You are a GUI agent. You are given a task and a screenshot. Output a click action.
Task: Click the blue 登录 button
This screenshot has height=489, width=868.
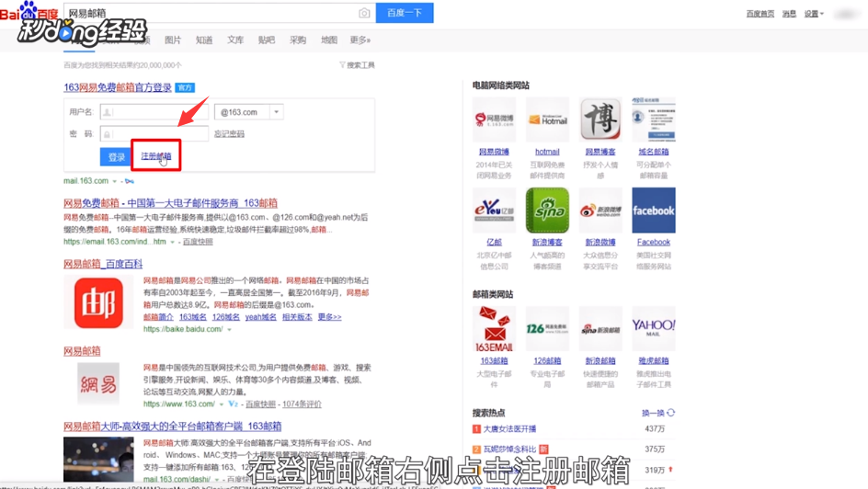[x=116, y=157]
